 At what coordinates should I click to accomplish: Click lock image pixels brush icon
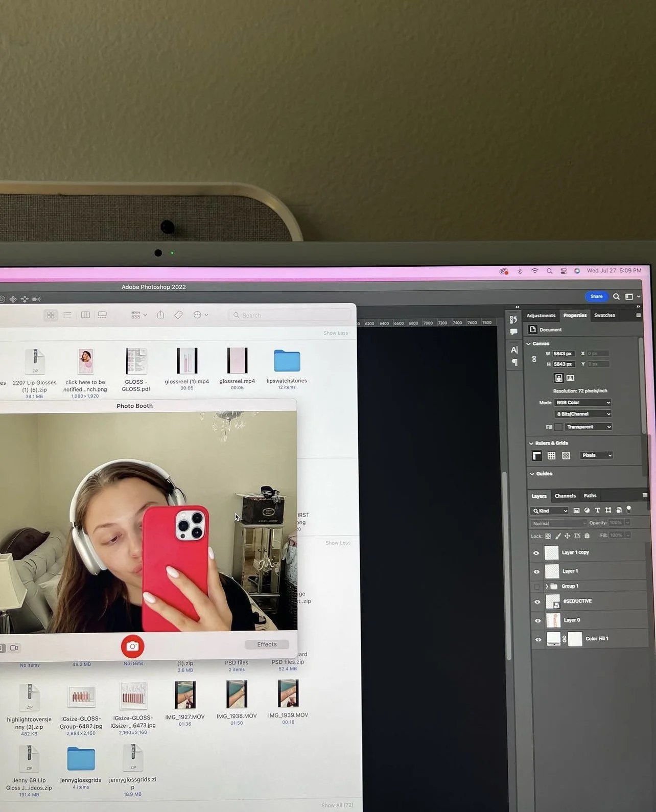click(x=558, y=536)
